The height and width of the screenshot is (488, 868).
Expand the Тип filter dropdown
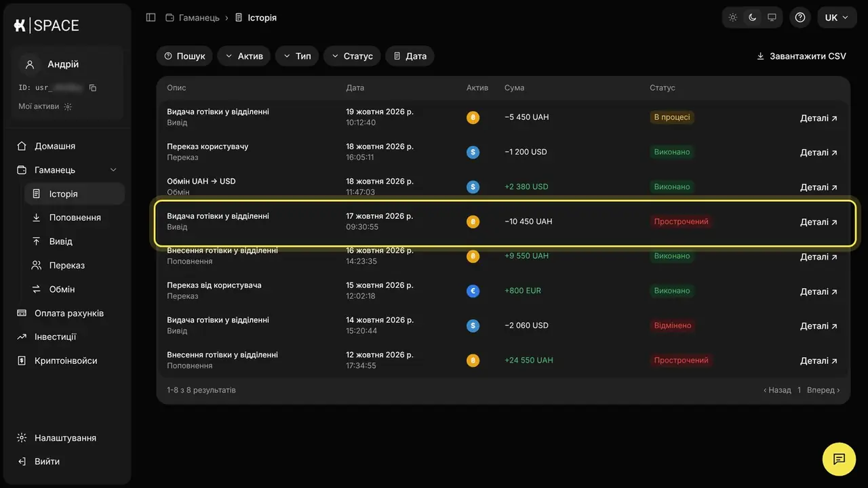pyautogui.click(x=297, y=56)
